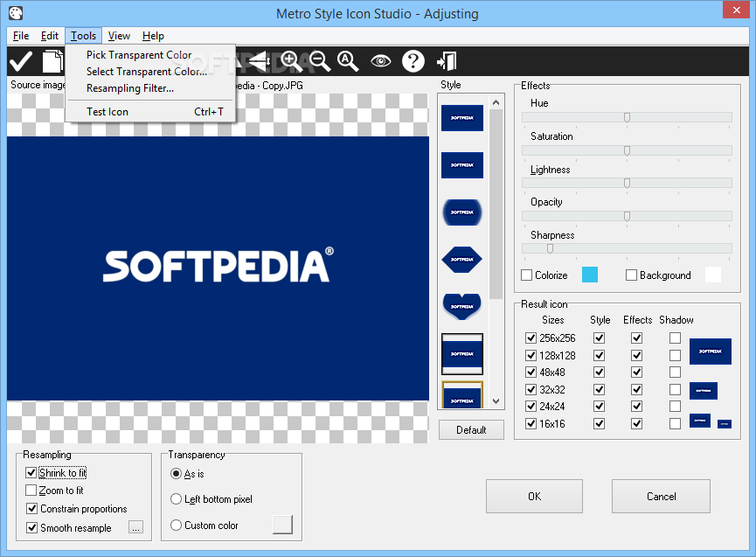Open the Help menu

coord(153,36)
